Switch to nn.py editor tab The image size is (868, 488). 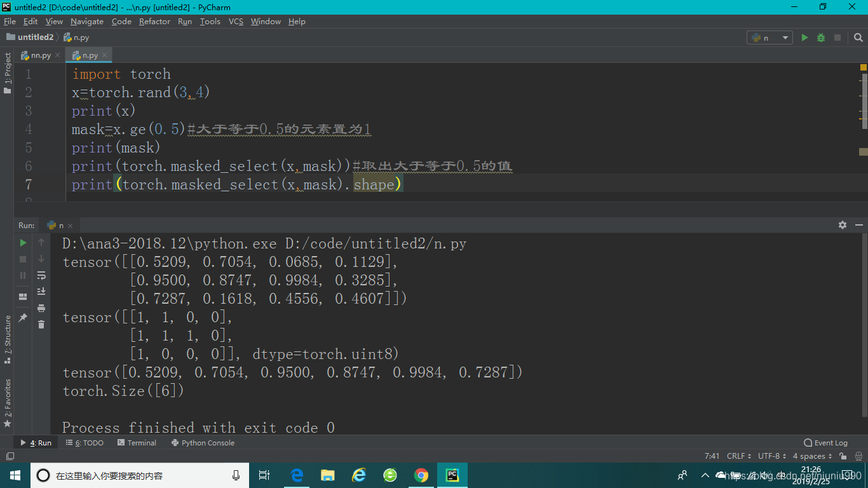point(41,55)
